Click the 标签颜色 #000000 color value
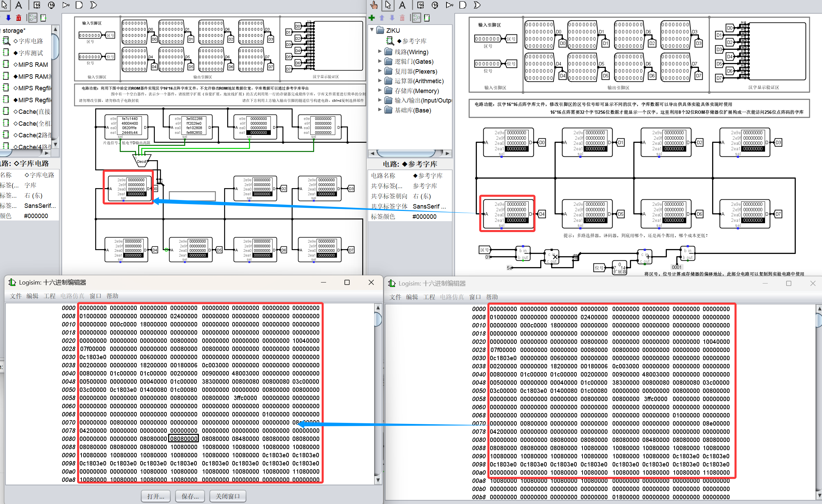 coord(424,217)
